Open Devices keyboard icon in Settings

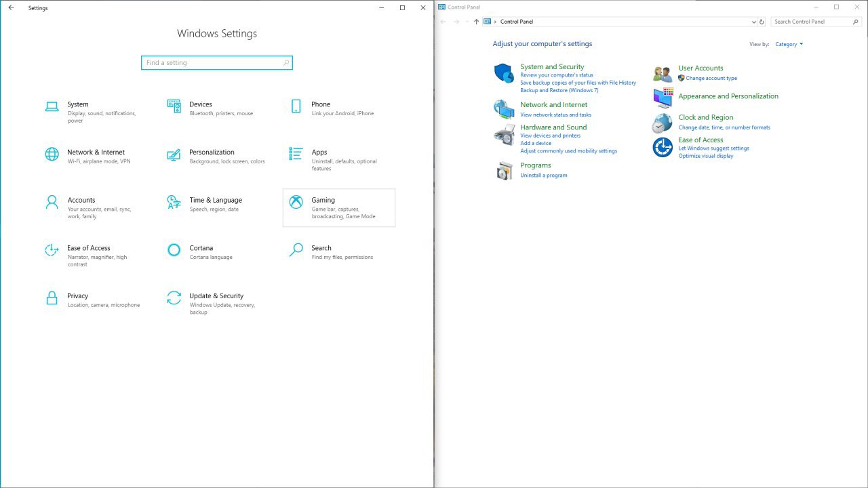click(174, 106)
